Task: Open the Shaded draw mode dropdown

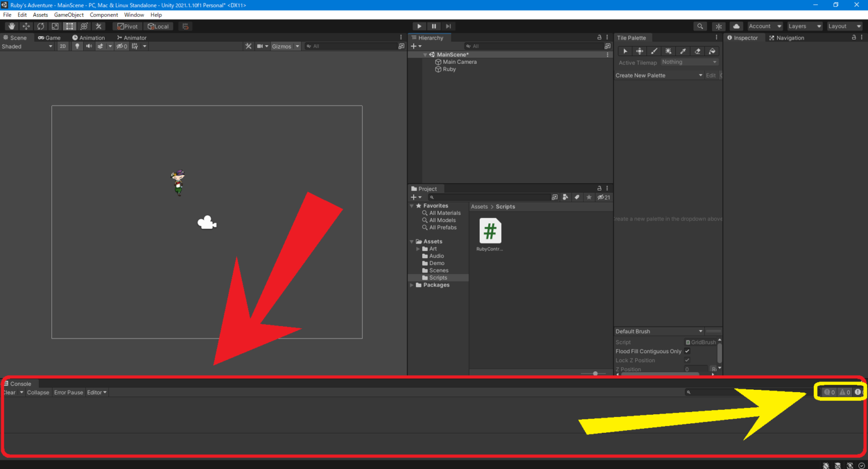Action: coord(27,46)
